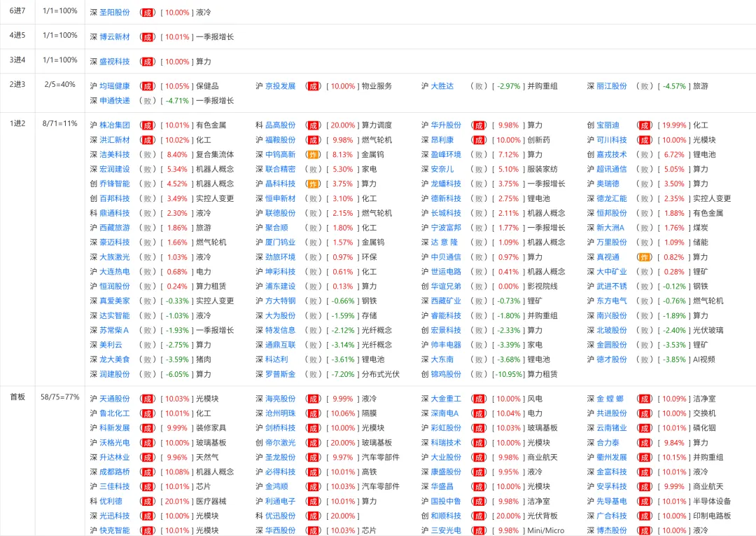Open the 帝尔激光 stock link
Screen dimensions: 756x536
[x=281, y=443]
